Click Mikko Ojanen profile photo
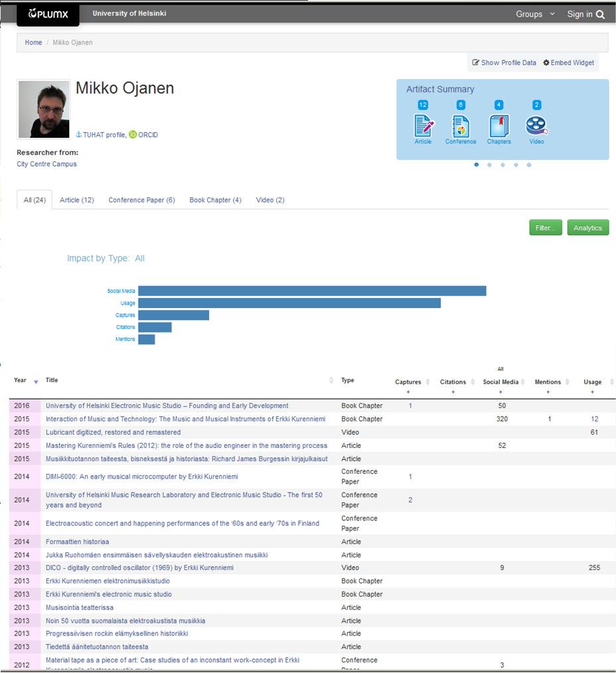The width and height of the screenshot is (616, 673). tap(43, 110)
